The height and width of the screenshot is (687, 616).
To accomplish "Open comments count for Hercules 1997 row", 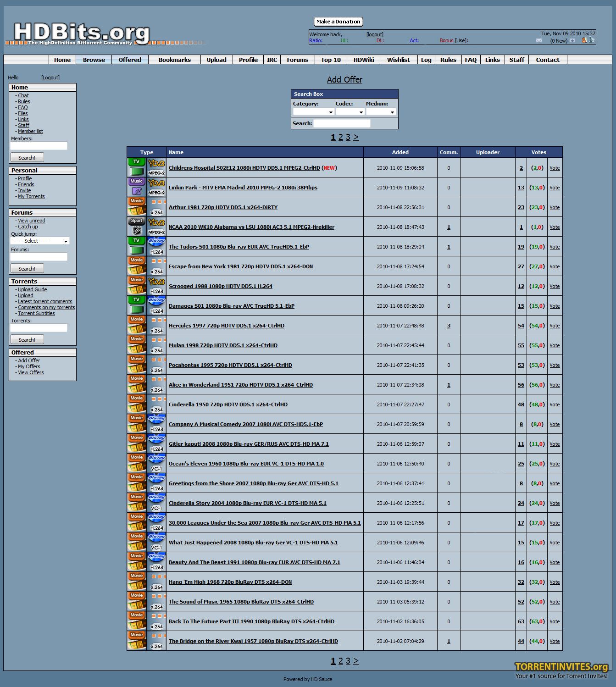I will point(449,326).
